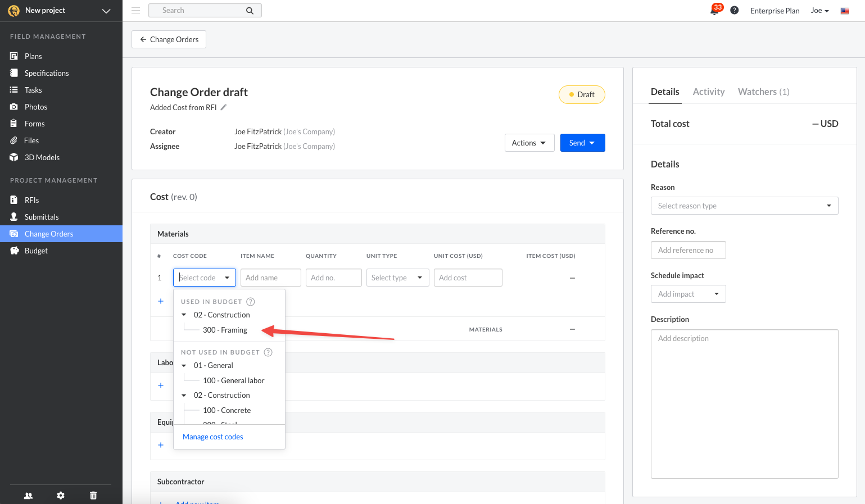The width and height of the screenshot is (865, 504).
Task: Click the US flag language icon
Action: point(844,11)
